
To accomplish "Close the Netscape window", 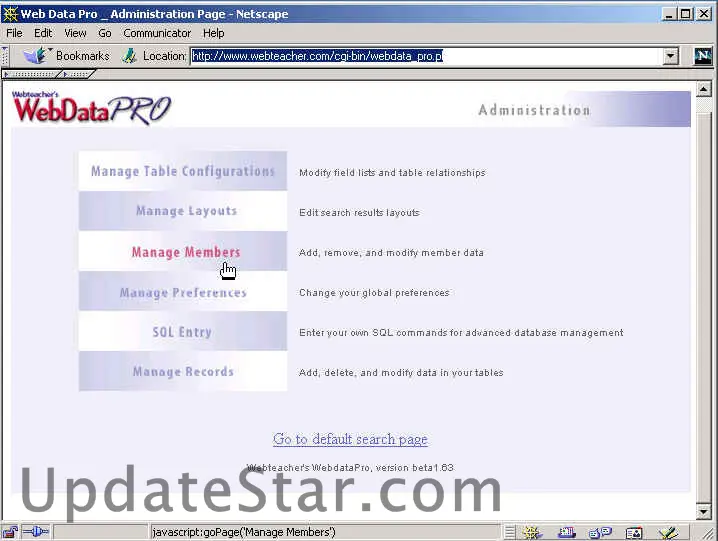I will (x=704, y=14).
